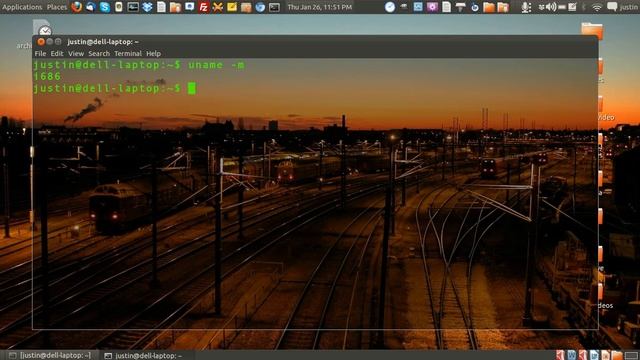Click the blue refresh arrow panel icon
Viewport: 640px width, 360px height.
click(x=475, y=7)
